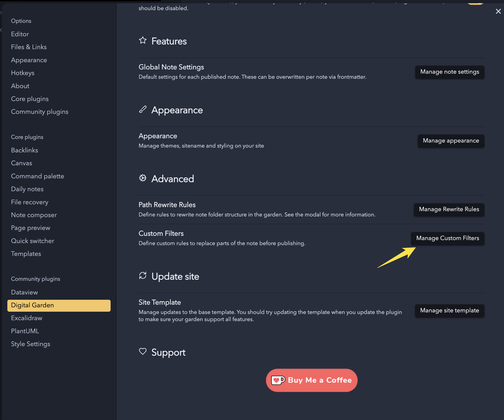Open Manage note settings
The width and height of the screenshot is (504, 420).
(x=449, y=72)
